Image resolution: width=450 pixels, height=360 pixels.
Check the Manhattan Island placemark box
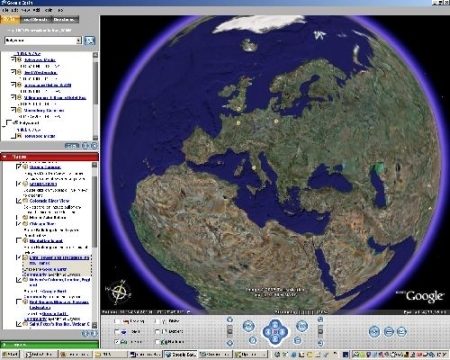pos(19,240)
